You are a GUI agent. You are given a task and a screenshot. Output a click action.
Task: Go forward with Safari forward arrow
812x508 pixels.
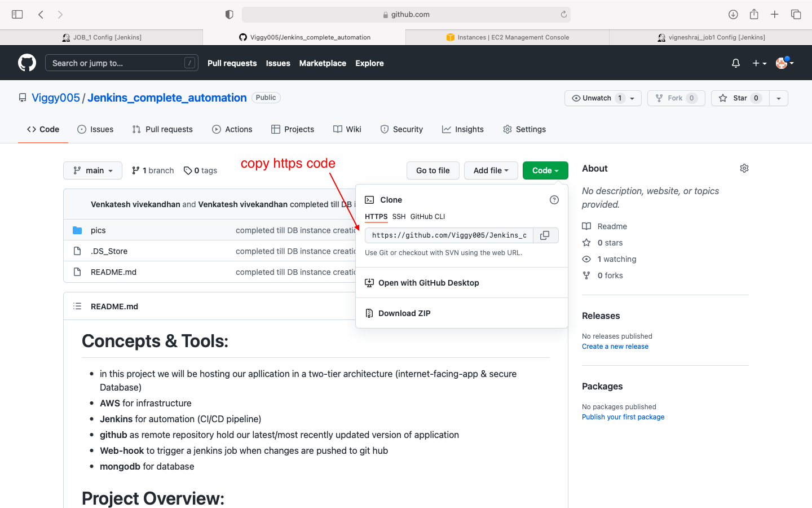(x=60, y=15)
